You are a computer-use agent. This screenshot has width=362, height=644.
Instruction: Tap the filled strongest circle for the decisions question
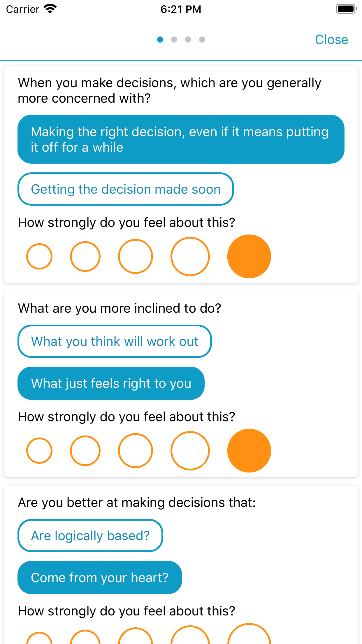249,256
